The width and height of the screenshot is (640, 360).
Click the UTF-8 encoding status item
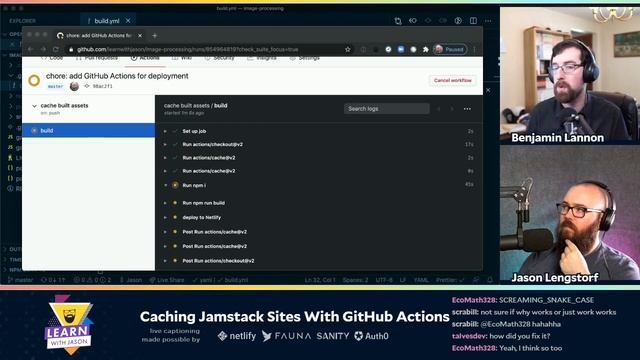[384, 280]
